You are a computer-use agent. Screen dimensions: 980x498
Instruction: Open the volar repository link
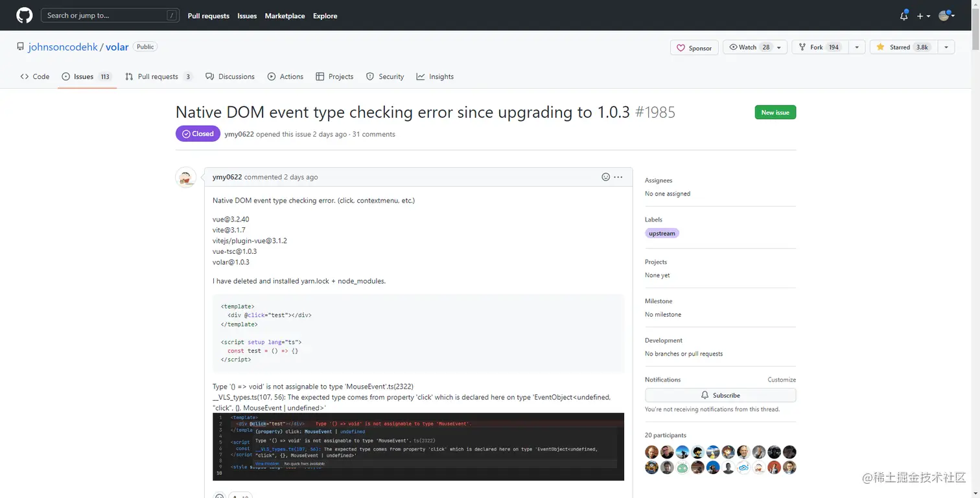117,47
